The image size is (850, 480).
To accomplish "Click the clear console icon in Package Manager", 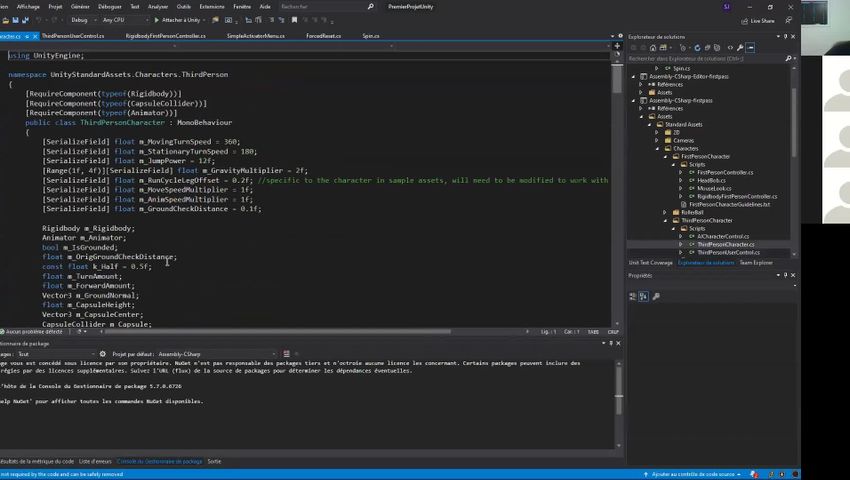I will (x=286, y=354).
